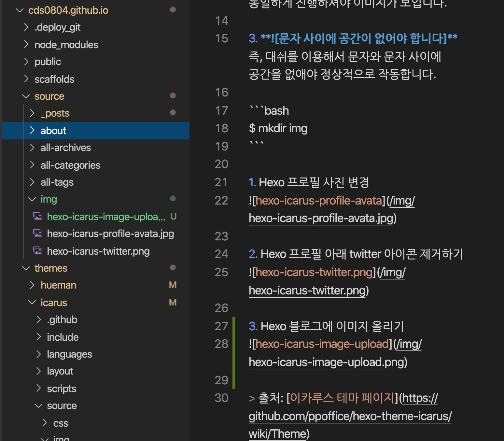Select the icarus folder label
This screenshot has width=504, height=441.
[54, 303]
